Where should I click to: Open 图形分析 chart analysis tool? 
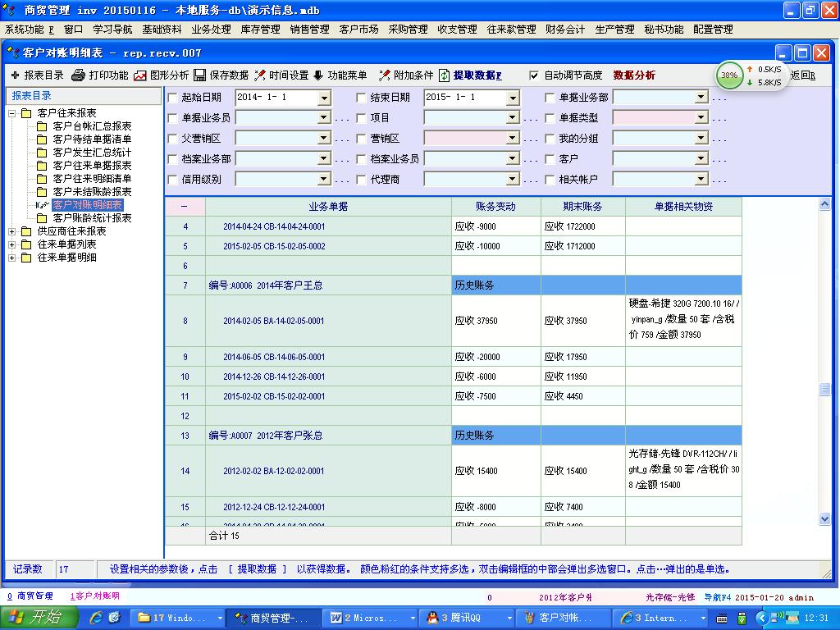140,75
